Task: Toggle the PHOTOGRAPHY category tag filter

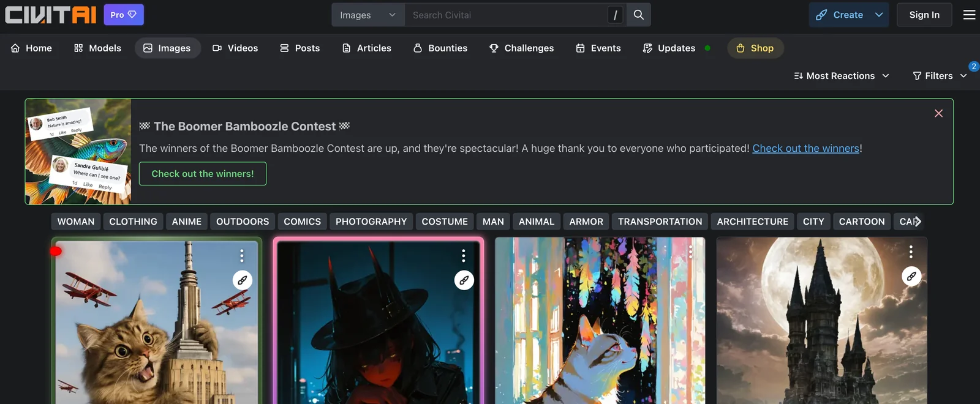Action: click(x=371, y=222)
